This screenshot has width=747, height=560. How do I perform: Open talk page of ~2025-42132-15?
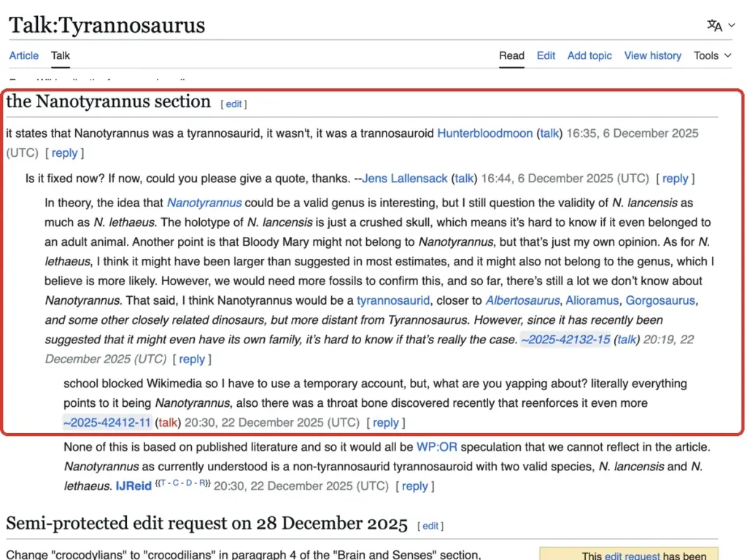[627, 340]
